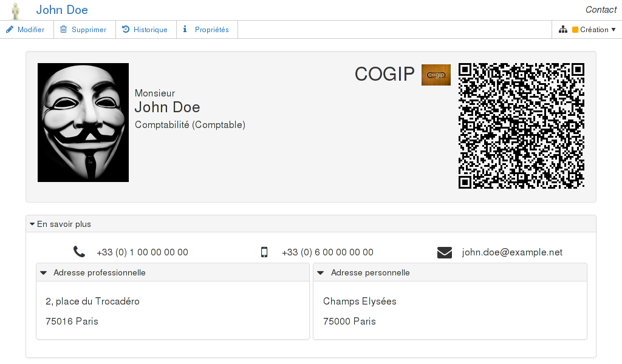Click the orange Création state square
Viewport: 622px width, 364px height.
(575, 30)
